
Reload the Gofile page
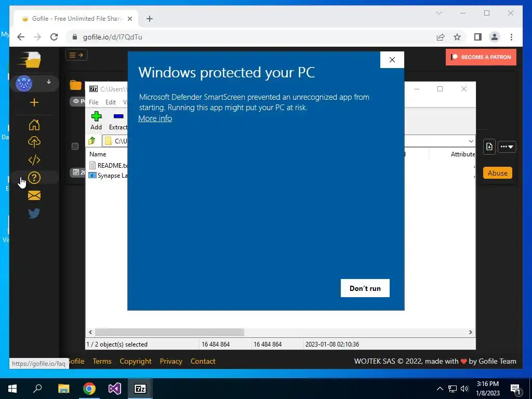(54, 37)
